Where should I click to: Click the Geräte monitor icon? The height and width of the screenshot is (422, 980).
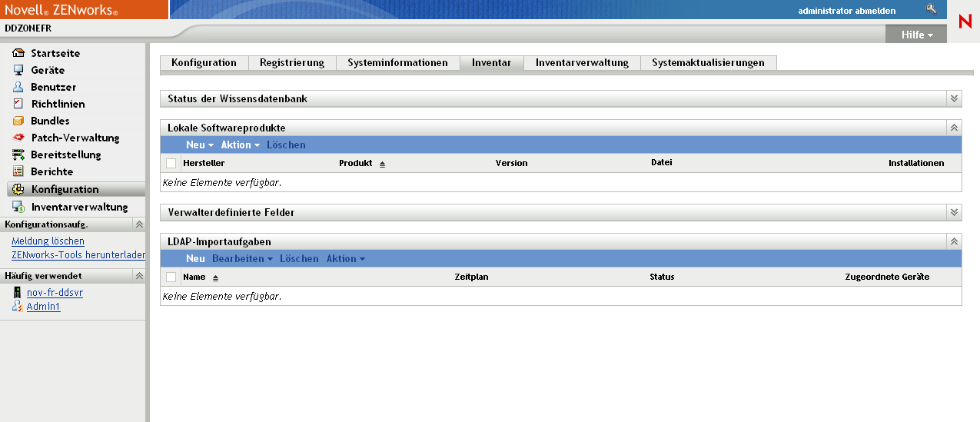point(18,70)
